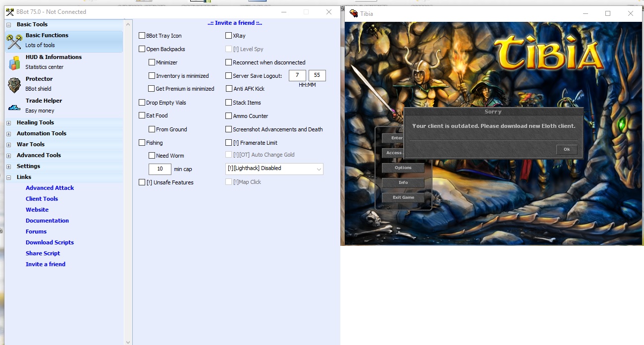
Task: Expand the War Tools section
Action: (x=8, y=144)
